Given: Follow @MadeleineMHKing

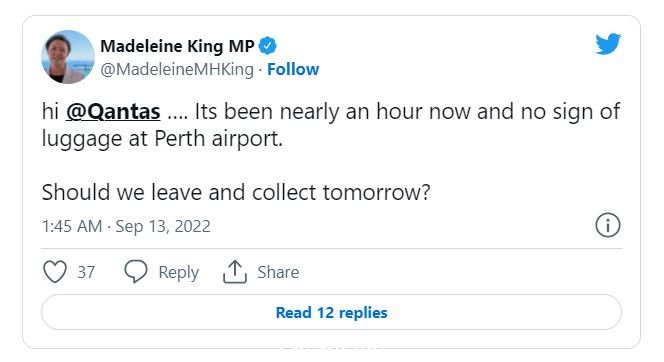Looking at the screenshot, I should 293,69.
